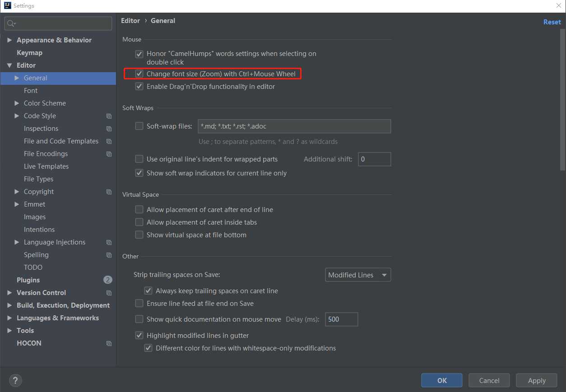Click the Delay (ms) input field
This screenshot has width=566, height=392.
(342, 319)
